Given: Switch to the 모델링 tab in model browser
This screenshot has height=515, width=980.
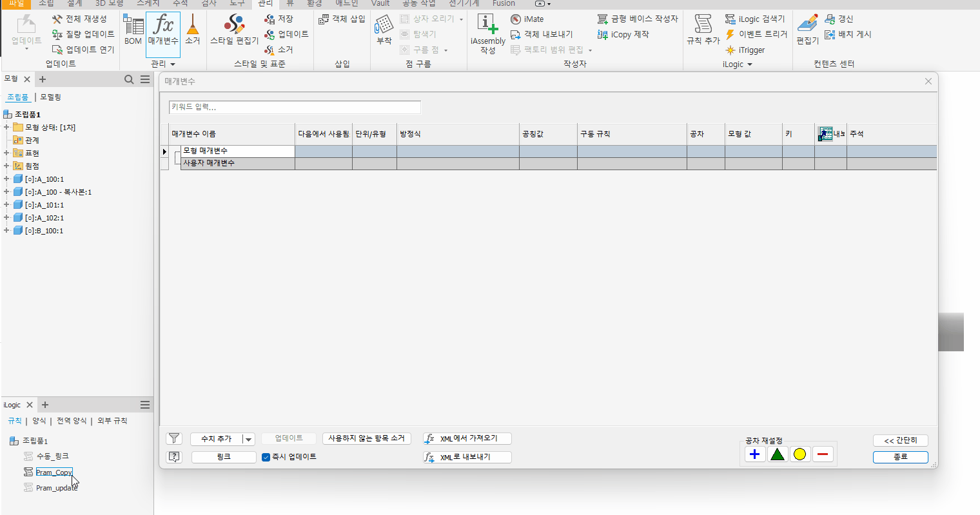Looking at the screenshot, I should pyautogui.click(x=51, y=97).
